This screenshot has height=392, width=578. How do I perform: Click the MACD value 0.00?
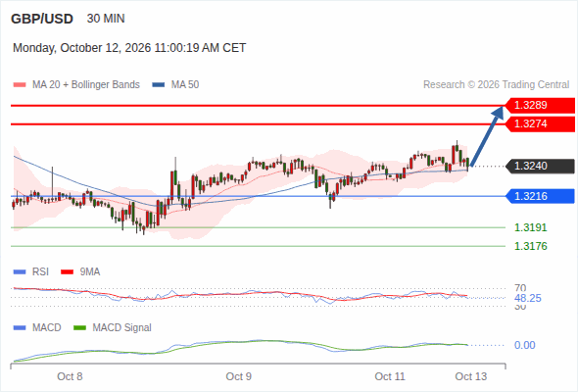pyautogui.click(x=524, y=345)
